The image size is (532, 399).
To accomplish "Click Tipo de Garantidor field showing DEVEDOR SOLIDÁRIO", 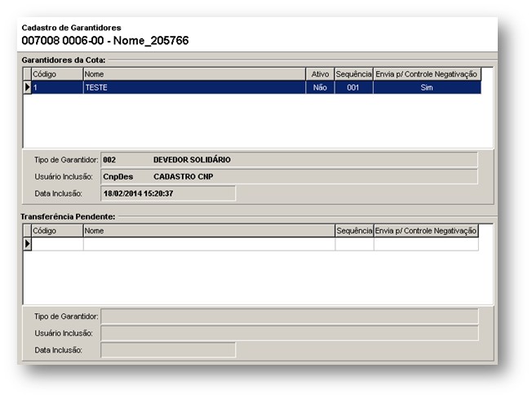I will [289, 160].
